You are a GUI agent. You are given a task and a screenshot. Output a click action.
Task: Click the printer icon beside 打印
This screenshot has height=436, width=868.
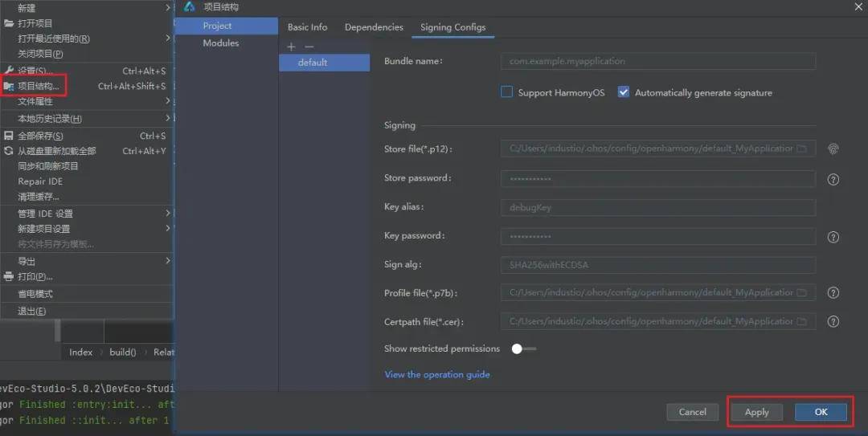coord(8,276)
